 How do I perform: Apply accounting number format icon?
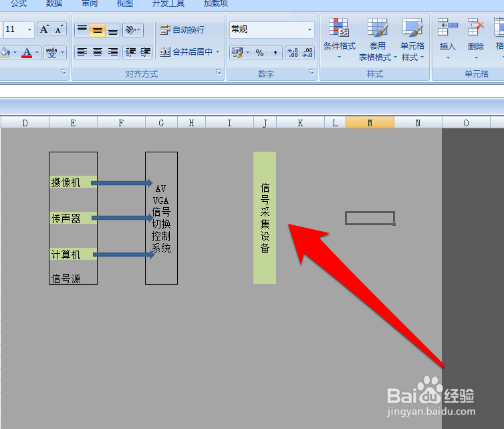tap(237, 52)
